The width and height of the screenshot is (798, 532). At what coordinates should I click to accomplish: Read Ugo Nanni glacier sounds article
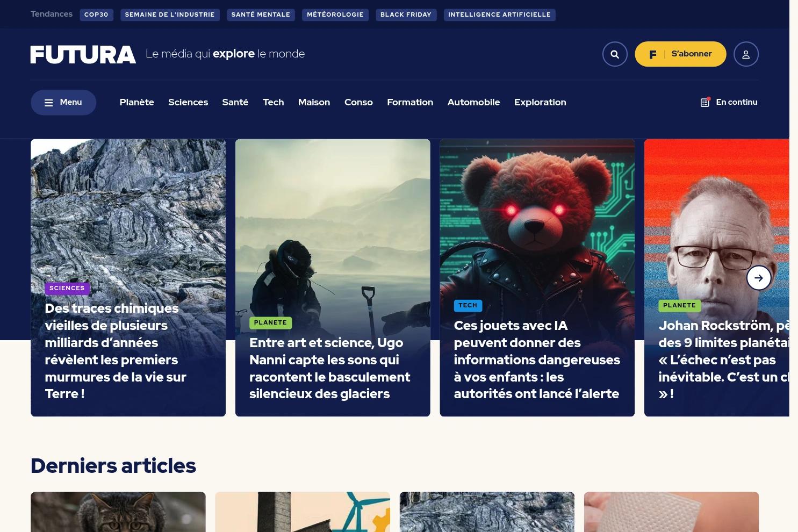(329, 368)
